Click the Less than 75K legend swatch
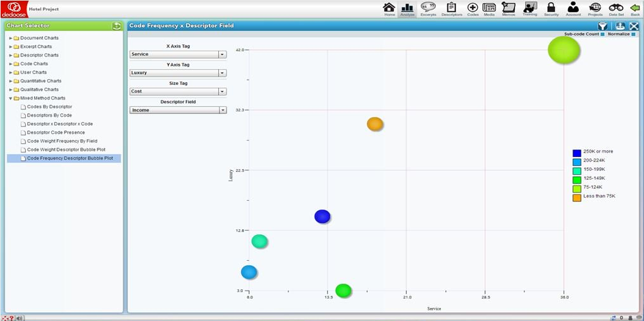 click(577, 198)
